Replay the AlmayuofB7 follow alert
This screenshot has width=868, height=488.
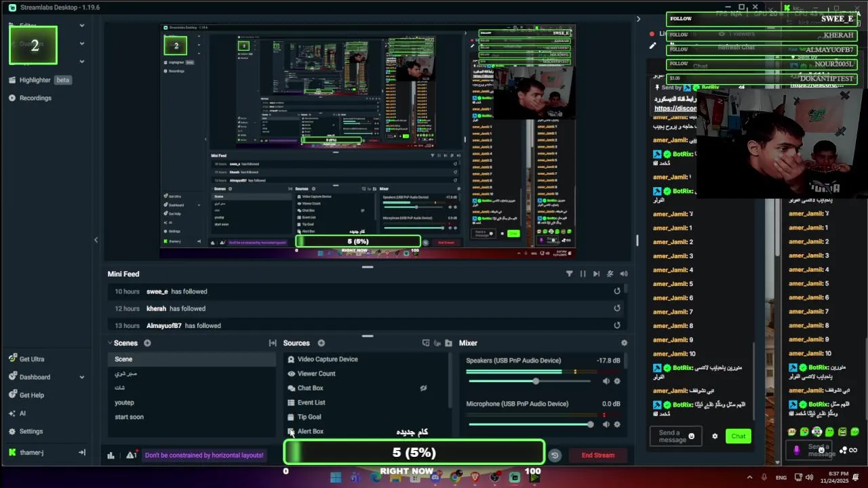coord(617,325)
